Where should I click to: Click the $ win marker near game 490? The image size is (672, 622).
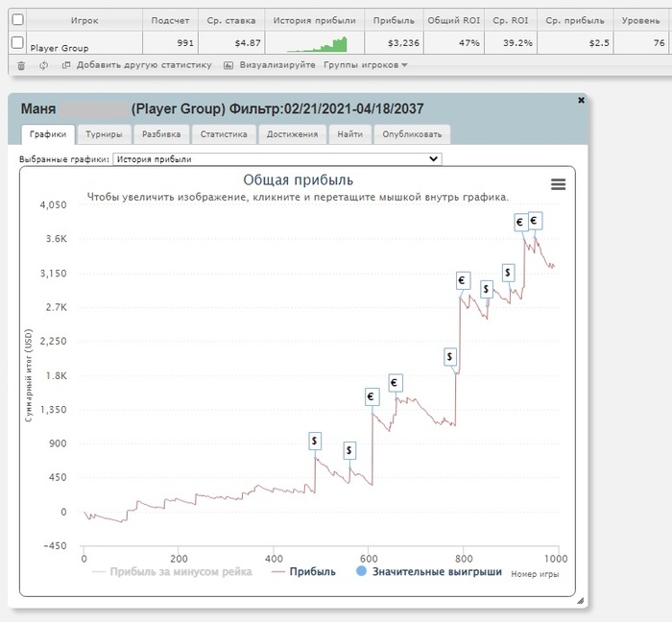[315, 441]
